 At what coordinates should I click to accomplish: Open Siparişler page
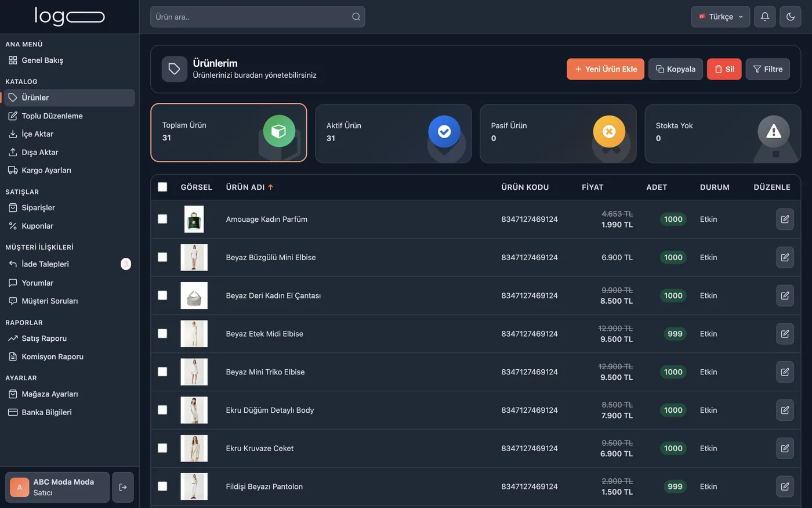(70, 208)
